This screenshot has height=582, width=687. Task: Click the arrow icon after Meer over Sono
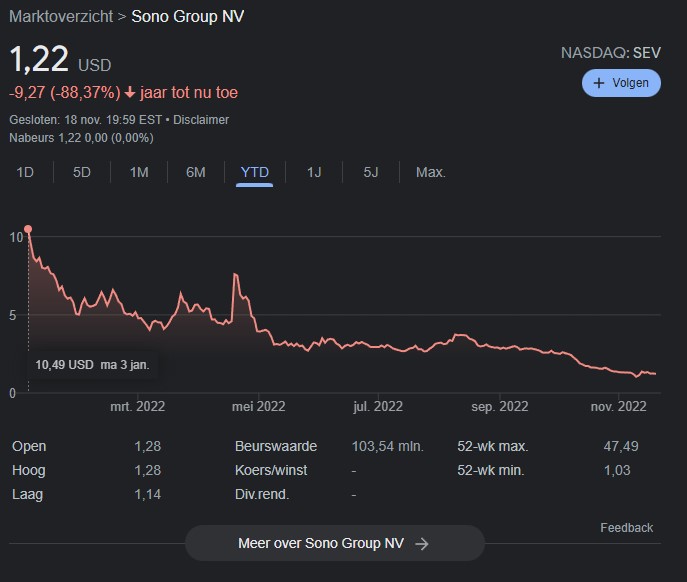(x=421, y=544)
